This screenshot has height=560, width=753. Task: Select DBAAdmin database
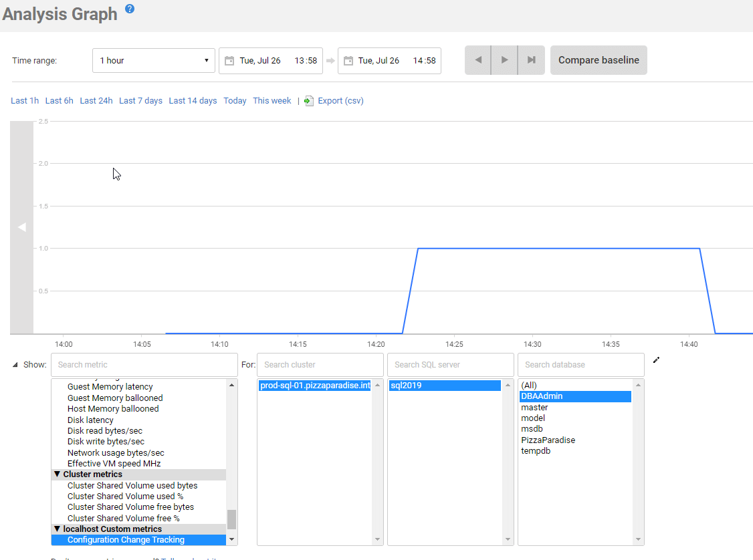point(575,396)
